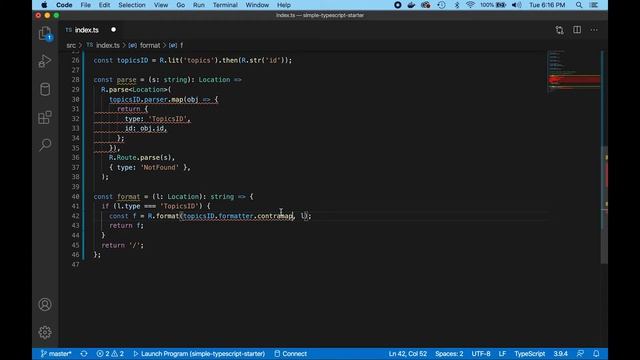Open the Search view

pyautogui.click(x=45, y=144)
